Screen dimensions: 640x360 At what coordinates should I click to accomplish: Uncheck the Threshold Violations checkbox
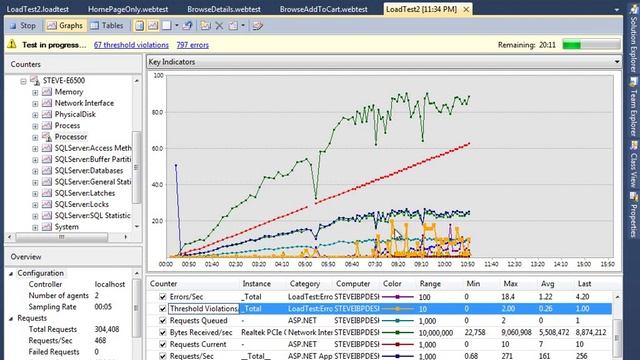point(162,309)
